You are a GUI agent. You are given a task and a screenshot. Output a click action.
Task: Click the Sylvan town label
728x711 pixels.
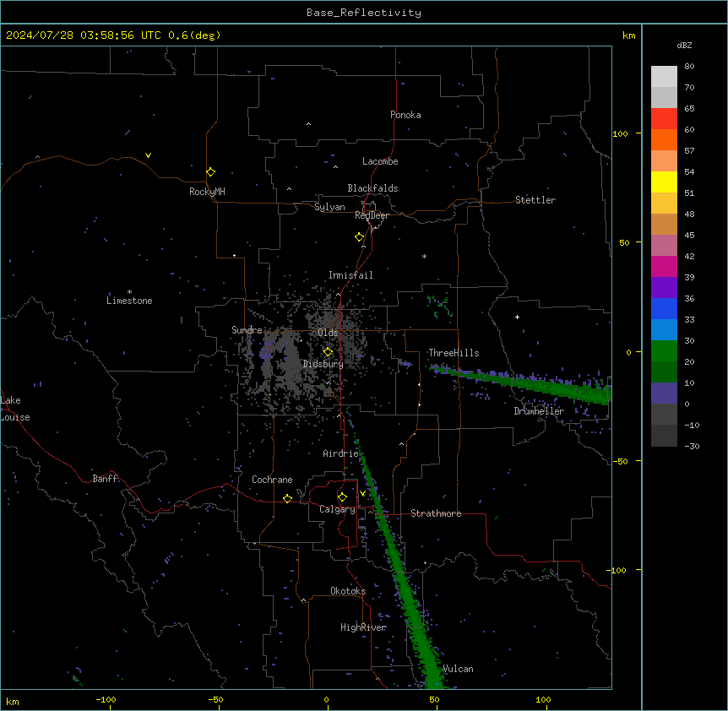(329, 207)
